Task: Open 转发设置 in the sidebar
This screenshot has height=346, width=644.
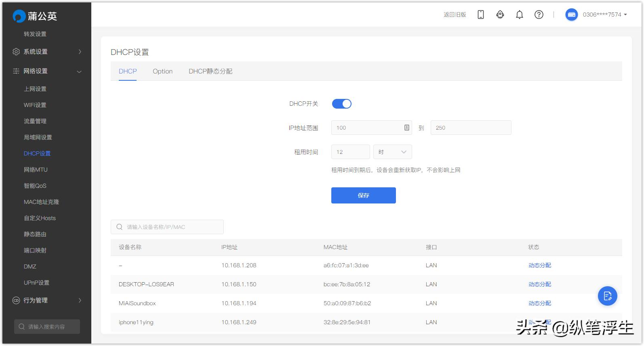Action: tap(35, 34)
